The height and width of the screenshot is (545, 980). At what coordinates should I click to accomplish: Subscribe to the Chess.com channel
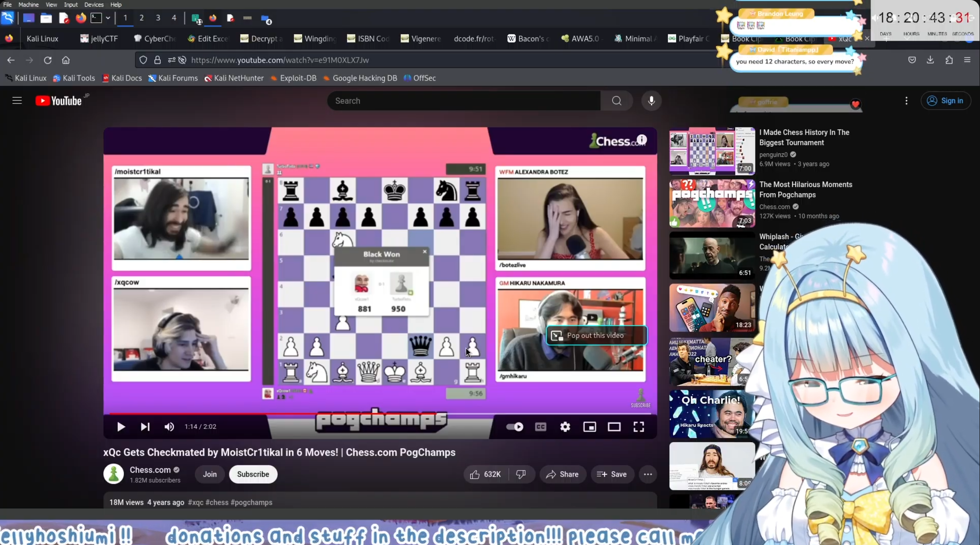pos(253,474)
